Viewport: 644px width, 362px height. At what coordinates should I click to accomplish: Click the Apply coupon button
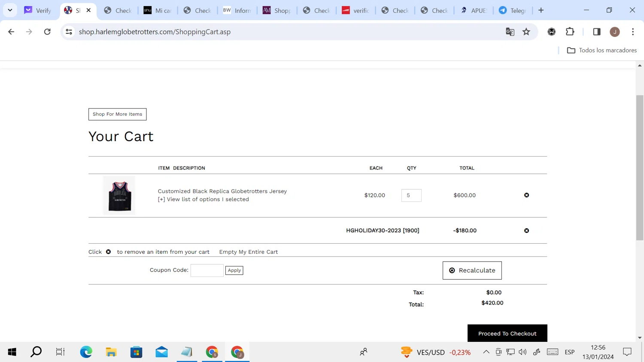pos(234,270)
